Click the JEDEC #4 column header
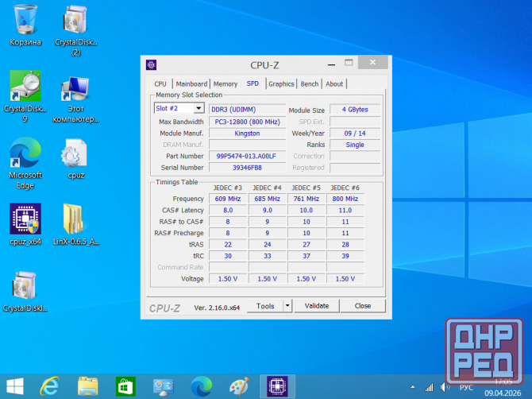This screenshot has width=532, height=399. [268, 188]
